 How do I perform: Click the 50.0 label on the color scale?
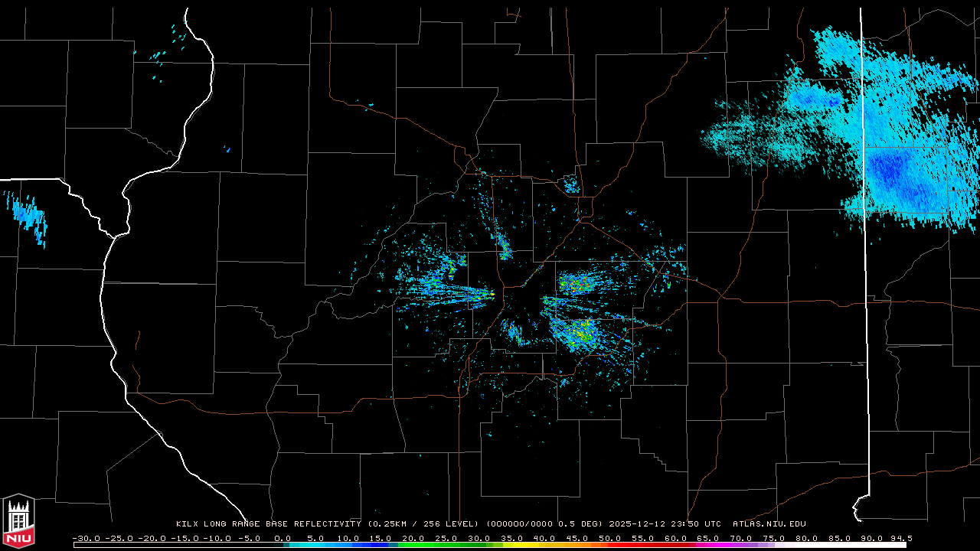(610, 539)
